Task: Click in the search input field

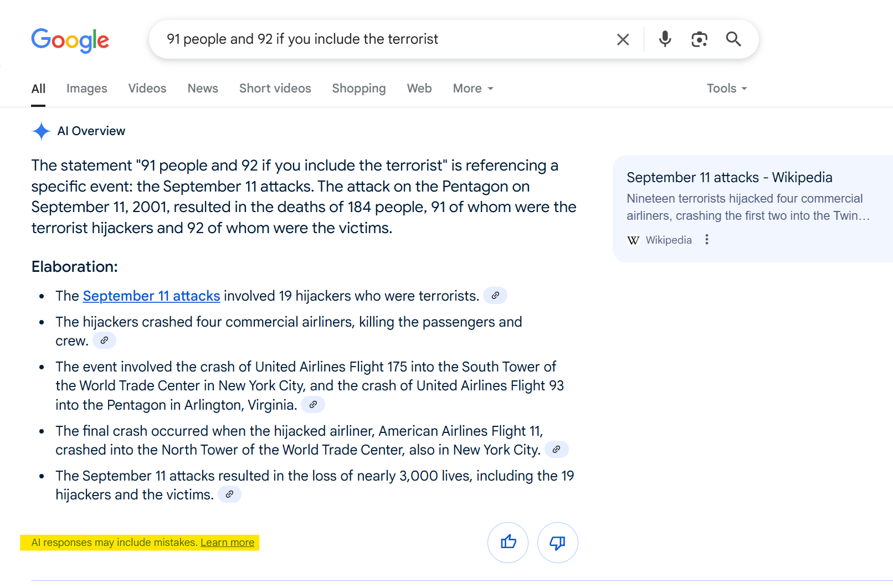Action: click(382, 39)
